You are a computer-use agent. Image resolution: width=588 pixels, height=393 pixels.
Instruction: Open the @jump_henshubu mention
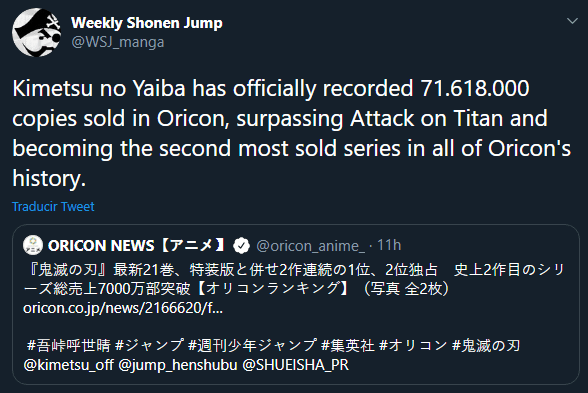(x=178, y=364)
